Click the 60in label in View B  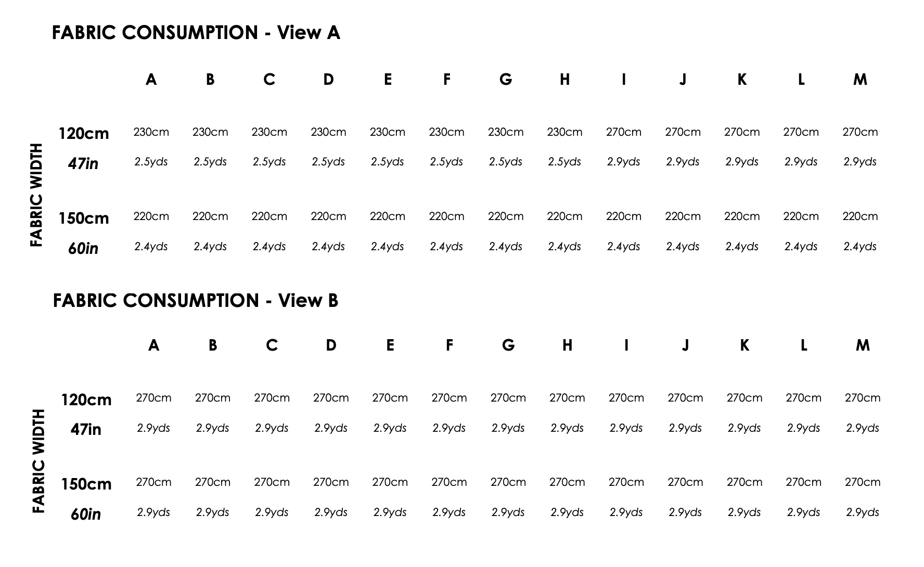pyautogui.click(x=86, y=514)
